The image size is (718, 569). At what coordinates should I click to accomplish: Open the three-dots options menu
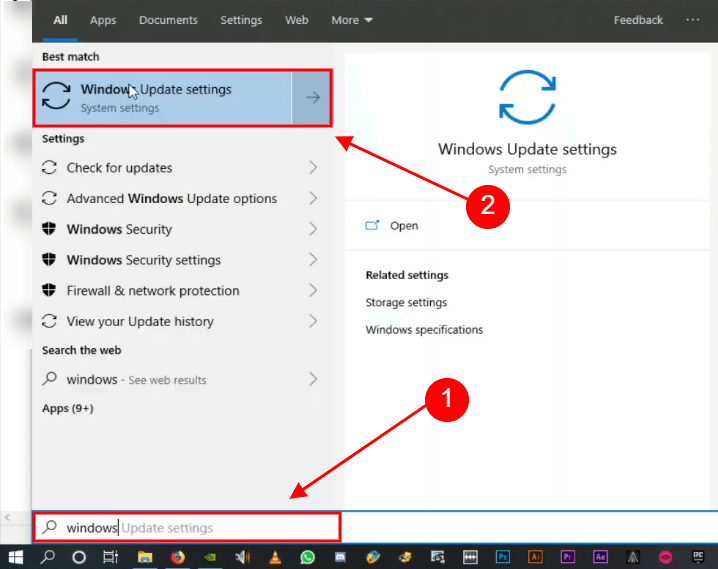point(693,20)
